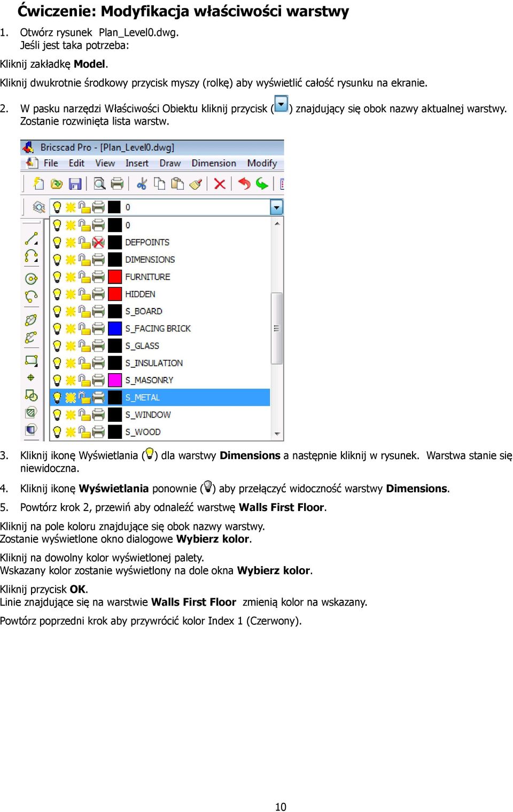Toggle the freeze sun icon for S_GLASS

pyautogui.click(x=71, y=346)
